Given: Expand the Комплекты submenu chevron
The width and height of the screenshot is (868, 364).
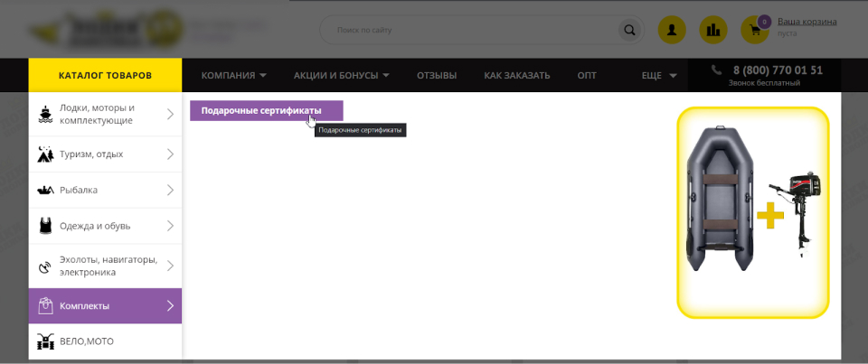Looking at the screenshot, I should tap(169, 306).
